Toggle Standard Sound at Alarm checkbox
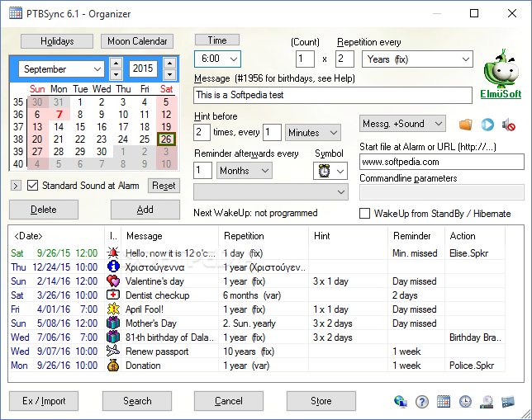 click(x=32, y=186)
